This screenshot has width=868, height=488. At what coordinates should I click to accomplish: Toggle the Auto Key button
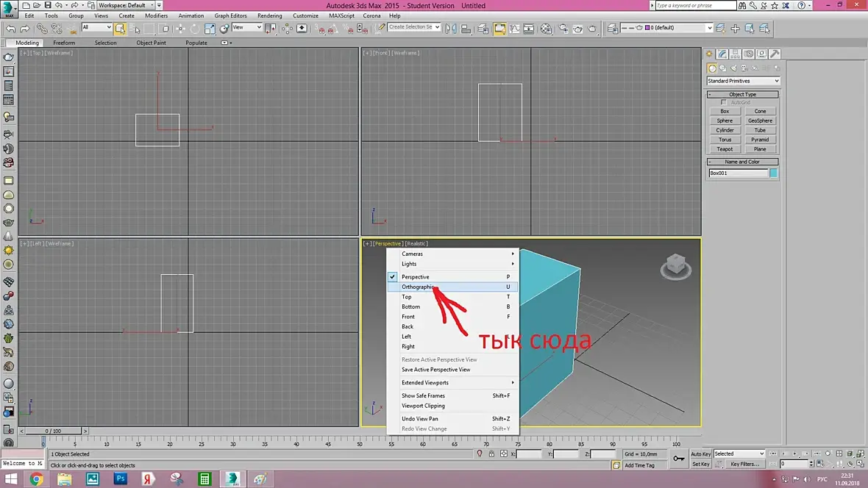pyautogui.click(x=700, y=454)
